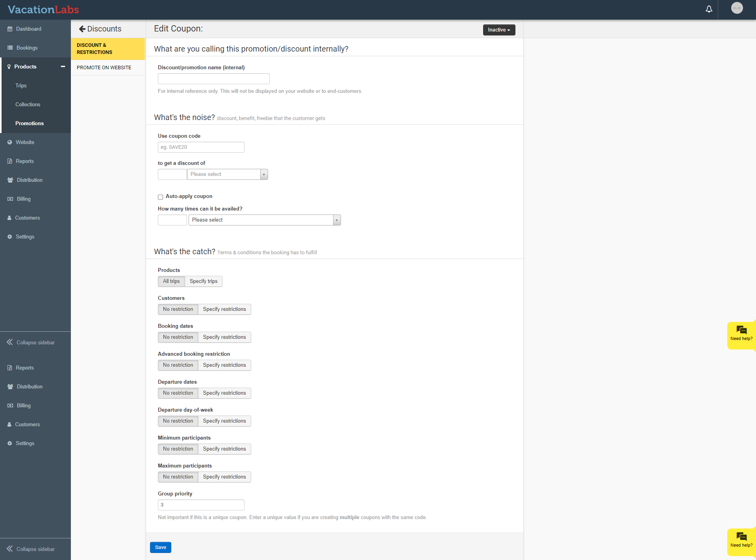Click the Dashboard calendar icon

tap(10, 29)
